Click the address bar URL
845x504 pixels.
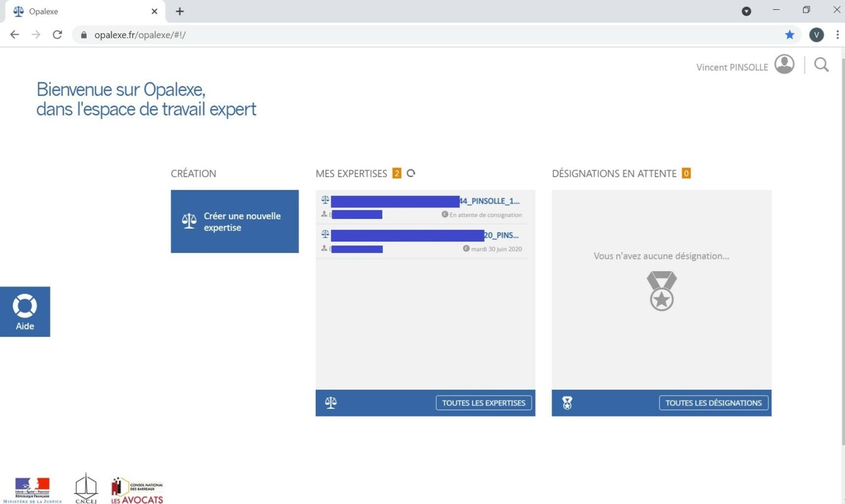point(140,35)
